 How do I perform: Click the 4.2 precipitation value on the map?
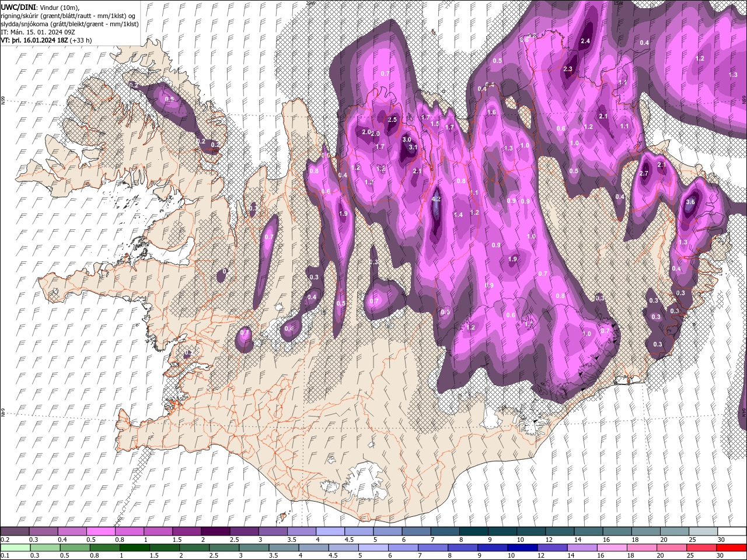pyautogui.click(x=436, y=199)
